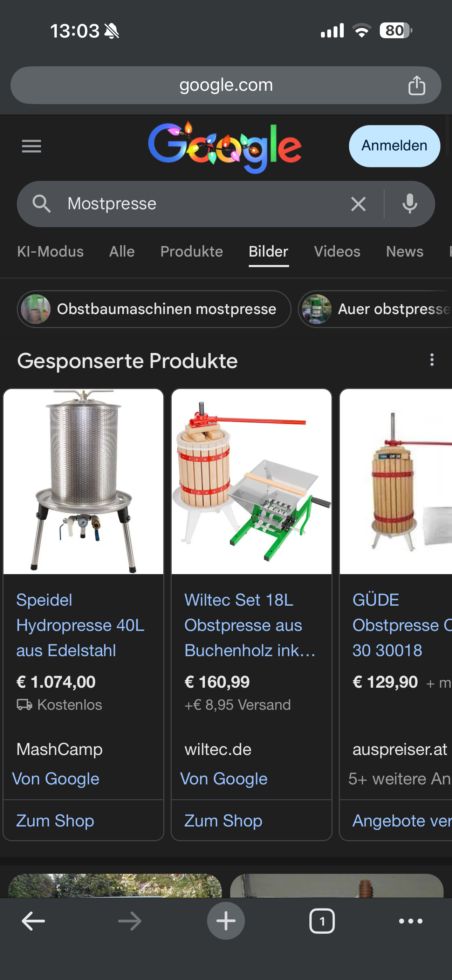Switch to the Produkte tab

191,252
